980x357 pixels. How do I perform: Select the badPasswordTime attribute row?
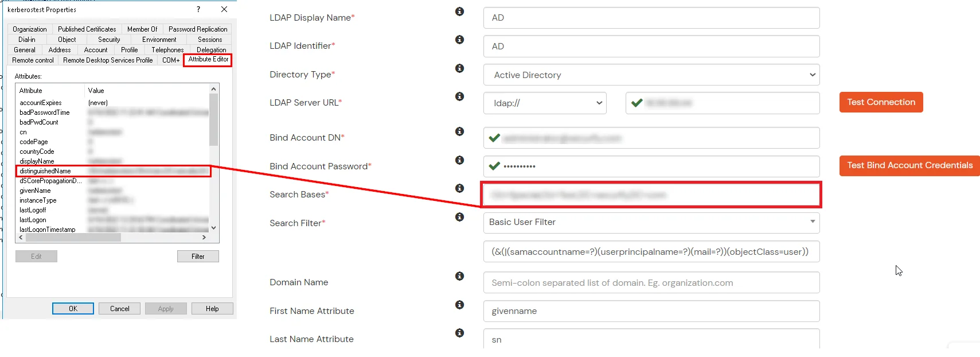click(113, 112)
